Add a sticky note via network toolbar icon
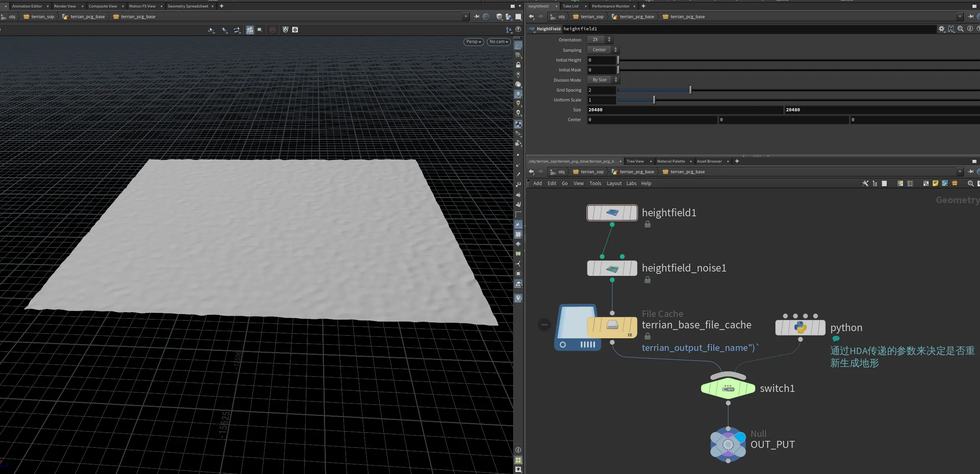 pyautogui.click(x=935, y=184)
